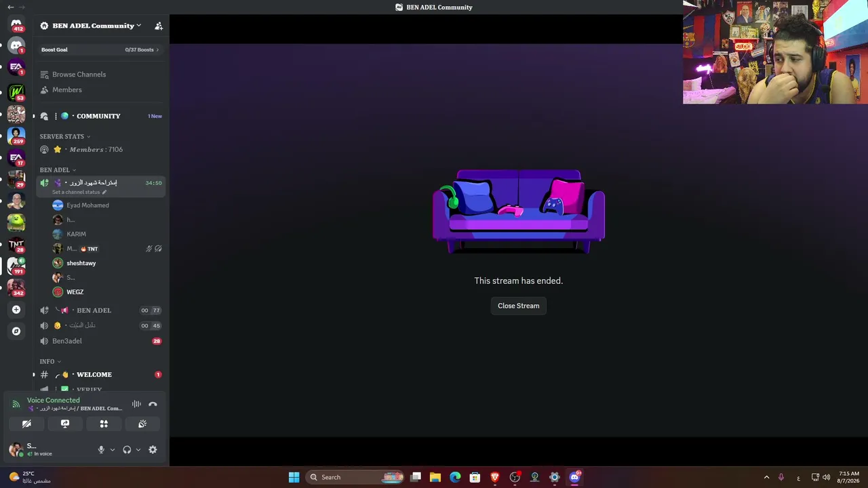Collapse the BEN ADEL category
The image size is (868, 488).
coord(58,170)
